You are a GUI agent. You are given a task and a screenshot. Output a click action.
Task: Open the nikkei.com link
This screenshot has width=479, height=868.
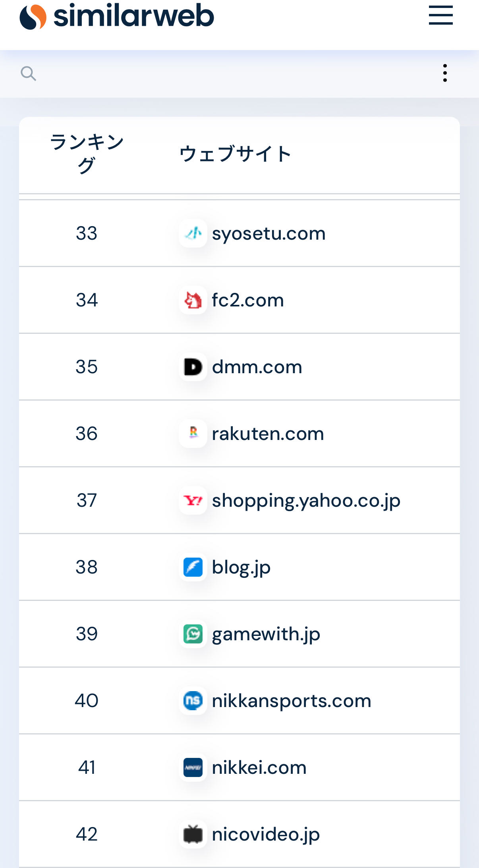point(259,767)
